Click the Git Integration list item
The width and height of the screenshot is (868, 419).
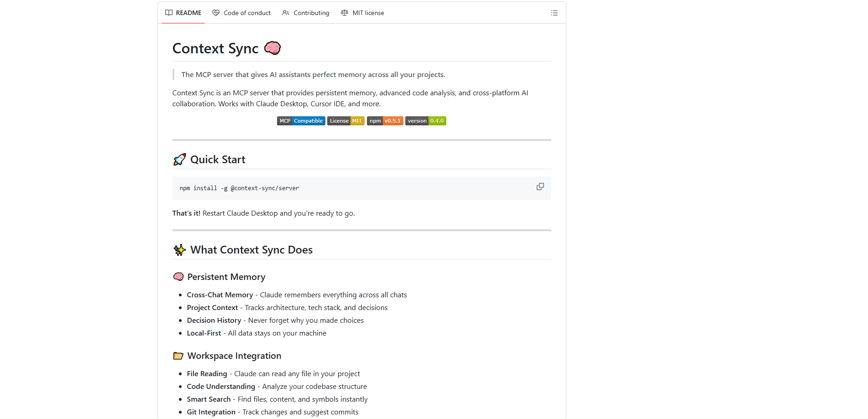[x=272, y=412]
